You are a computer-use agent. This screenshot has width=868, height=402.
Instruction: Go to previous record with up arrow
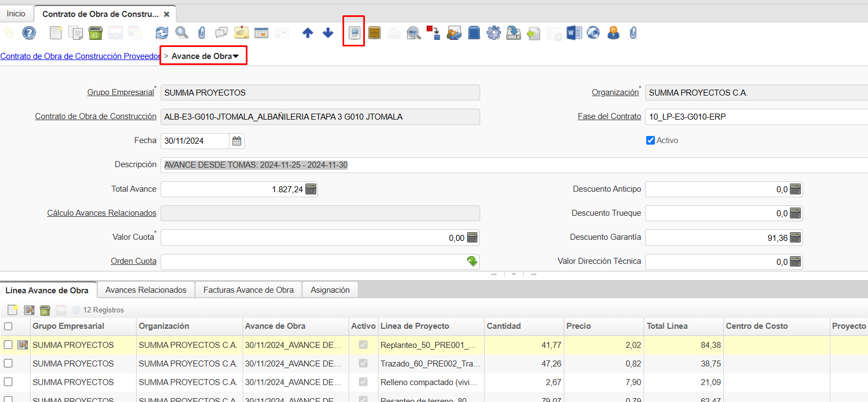point(308,33)
